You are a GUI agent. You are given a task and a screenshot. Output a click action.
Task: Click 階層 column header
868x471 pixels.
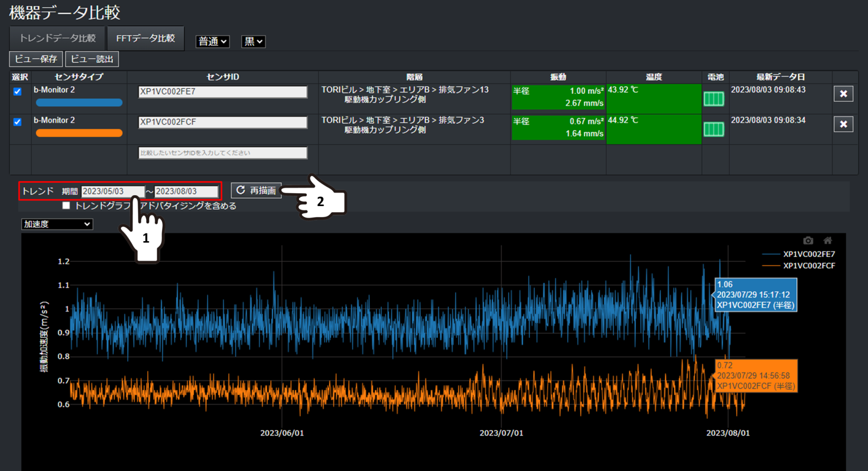click(x=414, y=77)
